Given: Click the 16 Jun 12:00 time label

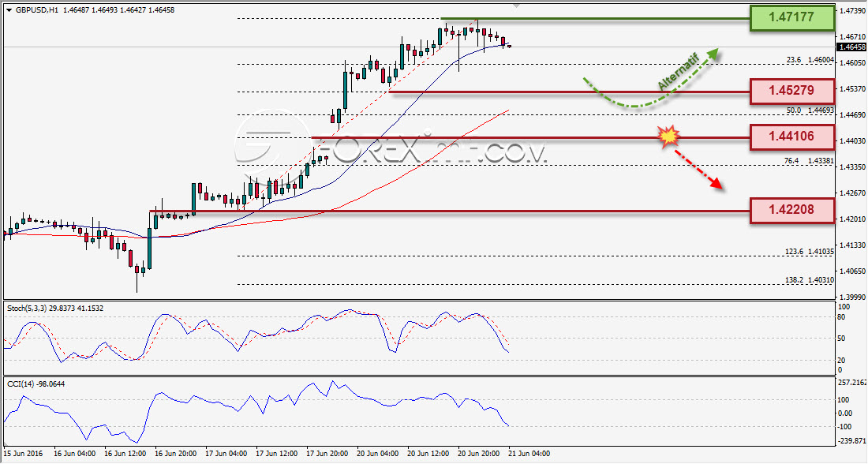Looking at the screenshot, I should pos(125,454).
